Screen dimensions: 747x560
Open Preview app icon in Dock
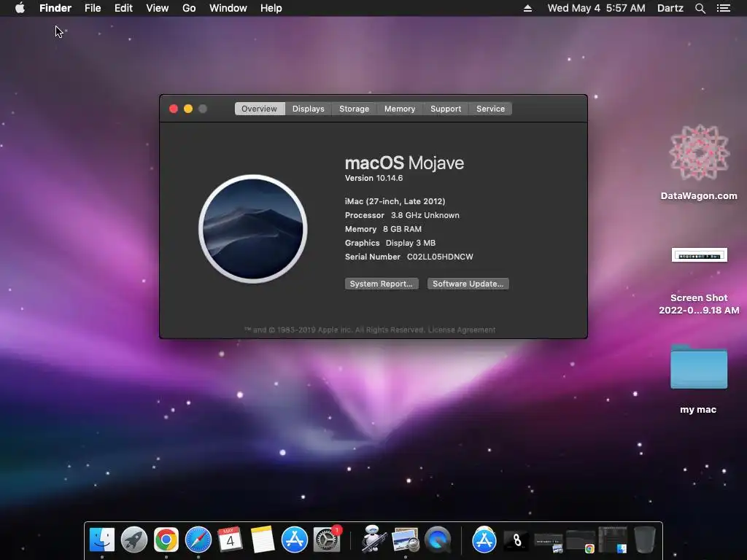tap(405, 540)
